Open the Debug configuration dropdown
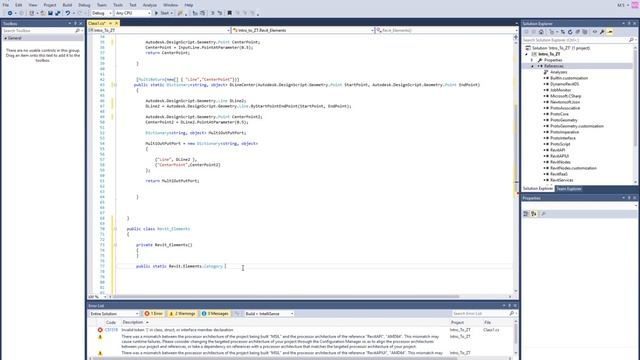The height and width of the screenshot is (360, 640). (101, 13)
